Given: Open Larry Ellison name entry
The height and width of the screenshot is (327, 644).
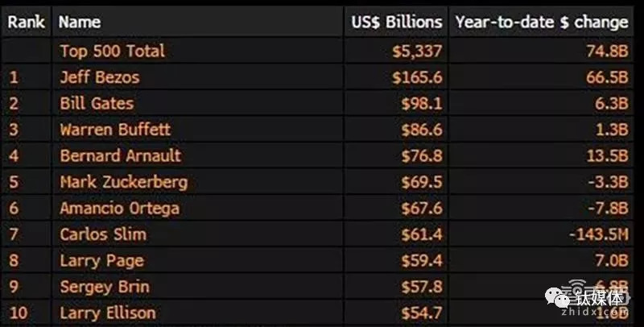Looking at the screenshot, I should click(107, 313).
